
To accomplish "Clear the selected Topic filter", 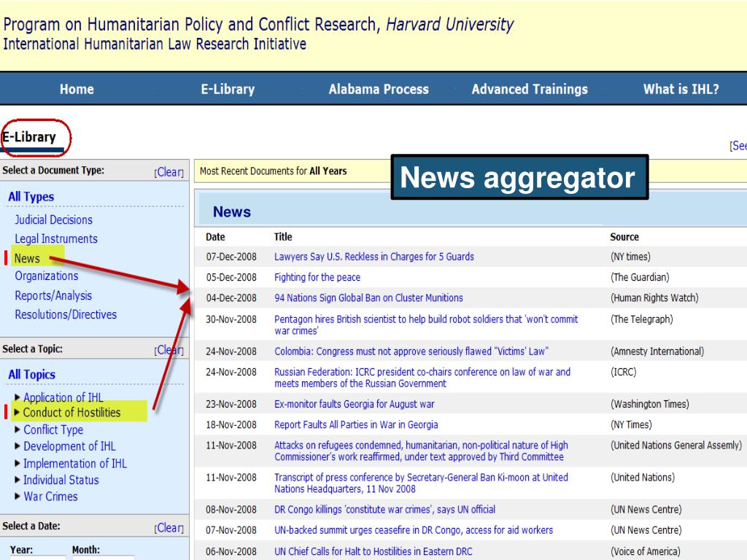I will click(x=169, y=350).
